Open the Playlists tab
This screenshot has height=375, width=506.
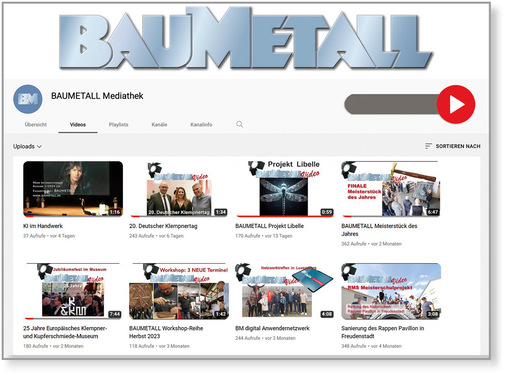click(118, 124)
